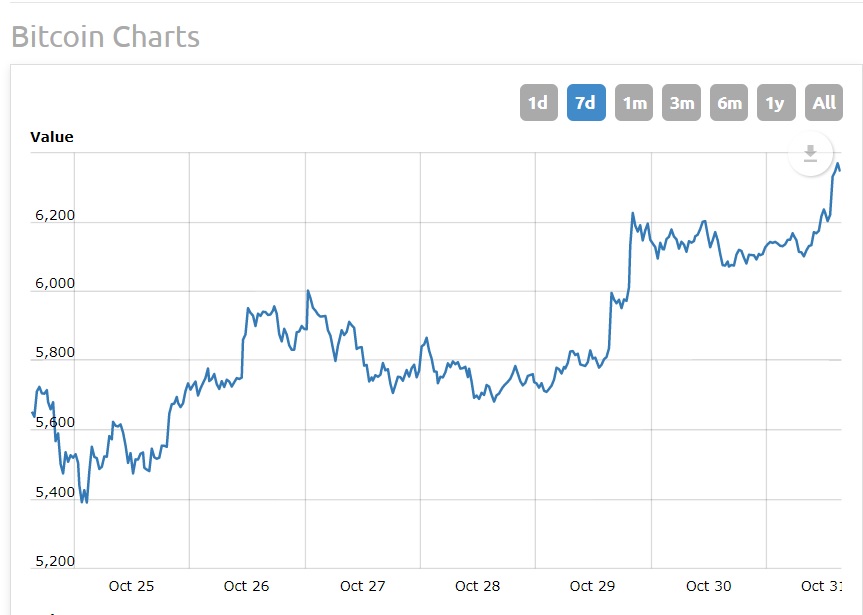Image resolution: width=863 pixels, height=615 pixels.
Task: Click the Oct 29 date label
Action: point(593,586)
